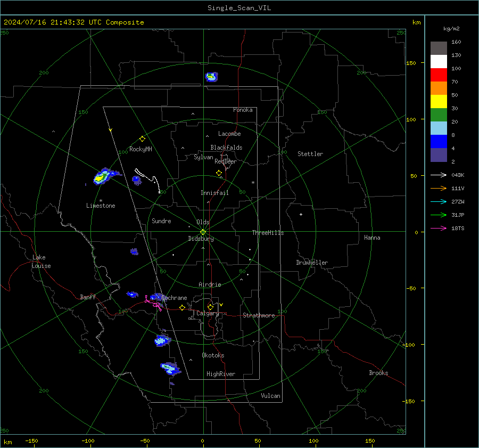Click the RockyMH label
Image resolution: width=479 pixels, height=448 pixels.
pos(141,149)
